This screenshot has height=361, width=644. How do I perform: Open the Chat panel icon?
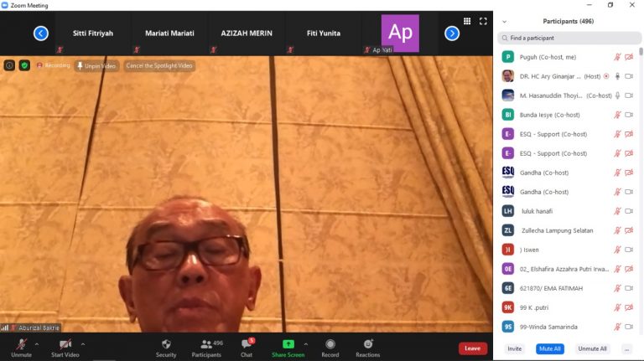247,344
